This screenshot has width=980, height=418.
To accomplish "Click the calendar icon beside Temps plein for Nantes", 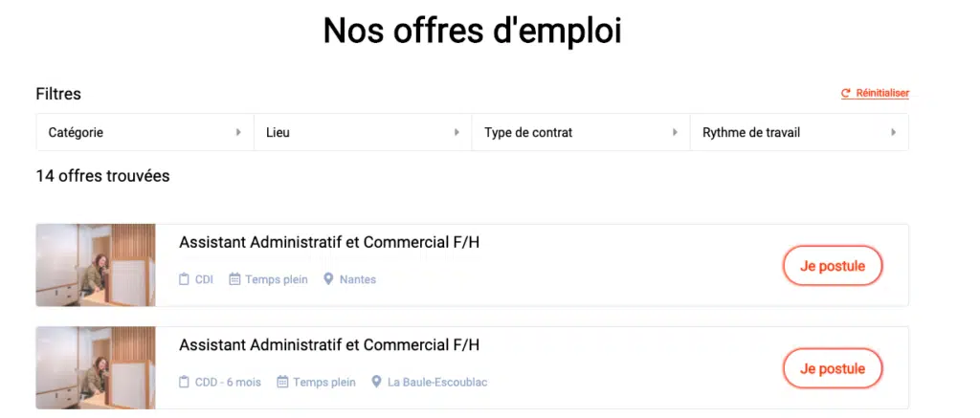I will pos(234,279).
